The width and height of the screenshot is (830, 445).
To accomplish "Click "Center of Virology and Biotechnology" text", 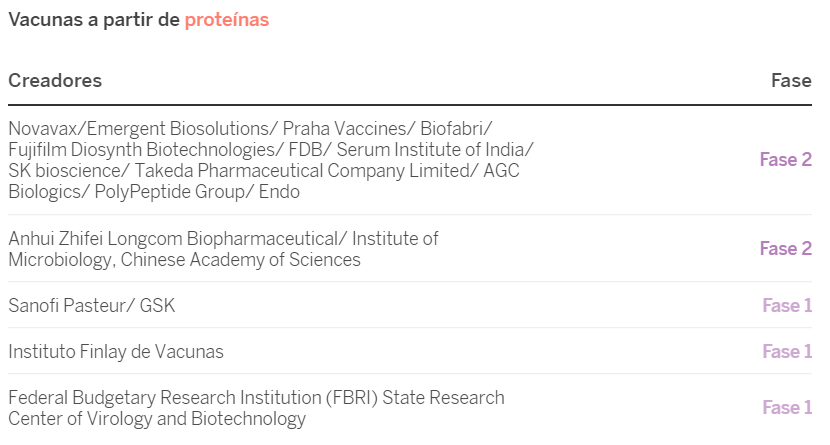I will point(157,419).
